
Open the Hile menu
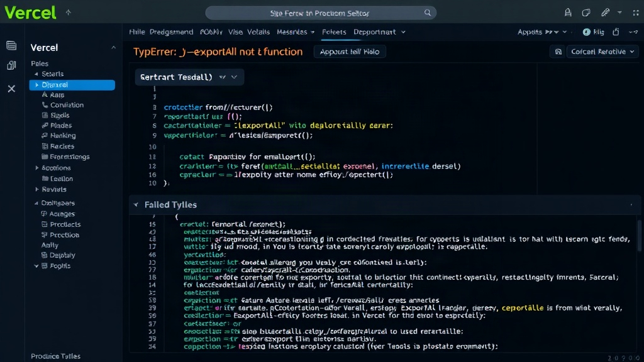tap(136, 32)
